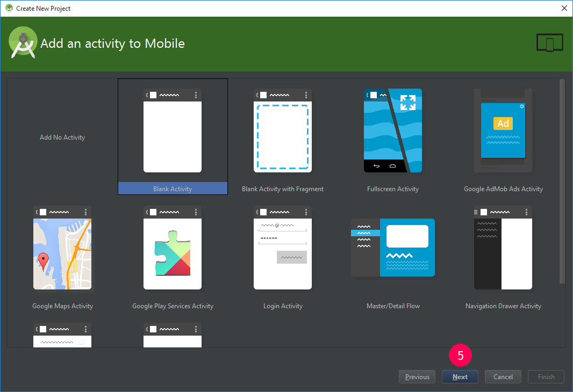Cancel the new project wizard
This screenshot has height=392, width=573.
coord(503,376)
